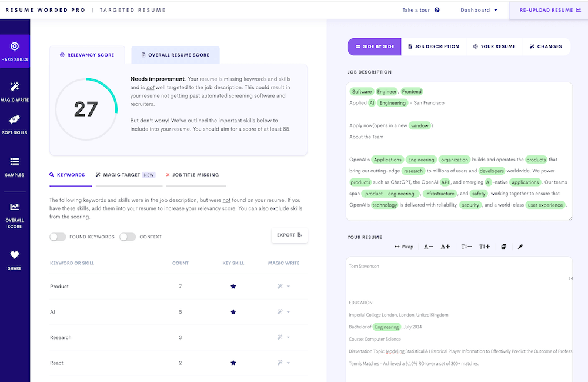
Task: Enable the Context toggle
Action: (x=128, y=237)
